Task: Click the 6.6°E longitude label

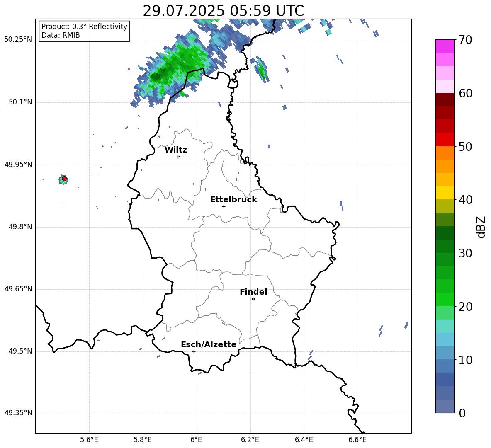Action: click(x=357, y=440)
